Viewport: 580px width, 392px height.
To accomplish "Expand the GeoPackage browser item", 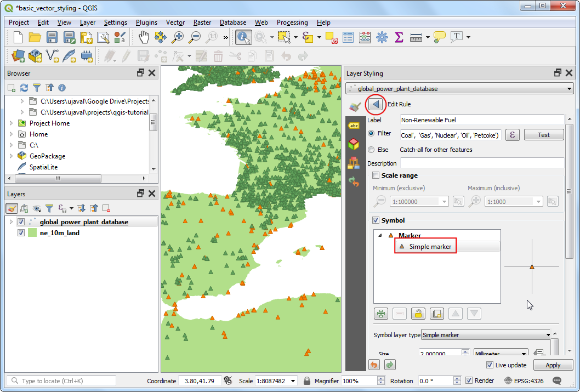I will click(x=11, y=156).
